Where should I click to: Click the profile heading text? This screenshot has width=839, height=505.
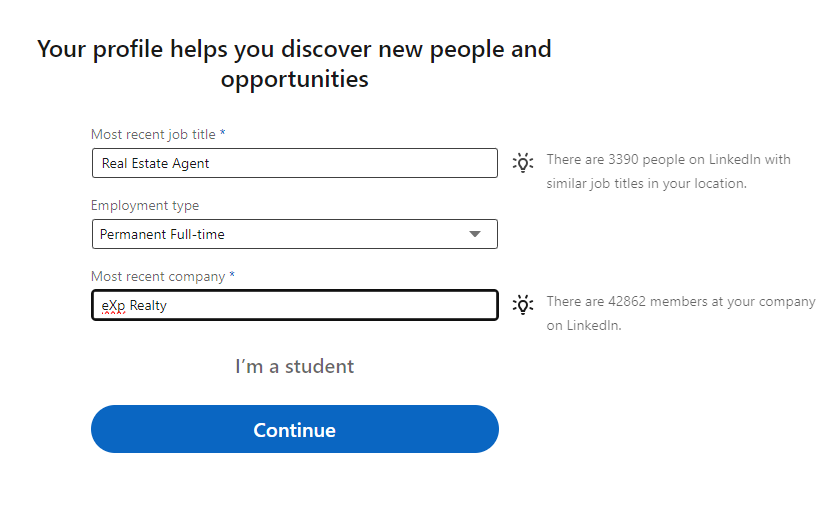[294, 49]
